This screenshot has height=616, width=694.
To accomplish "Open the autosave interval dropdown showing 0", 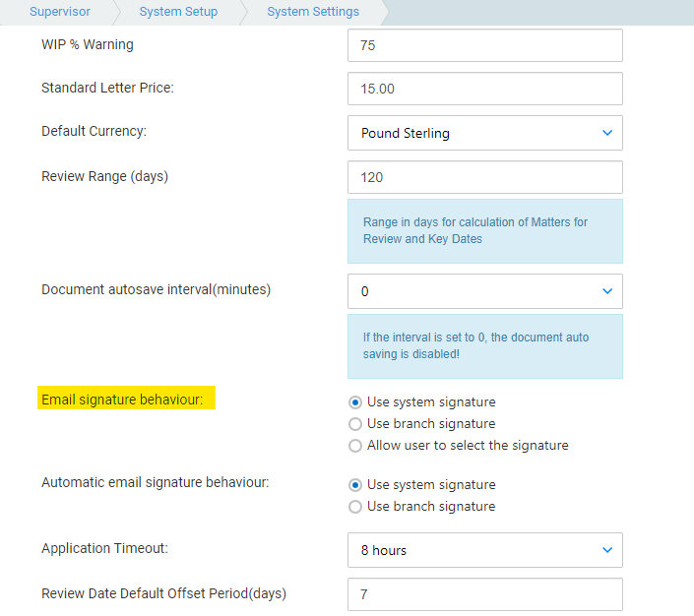I will coord(485,291).
